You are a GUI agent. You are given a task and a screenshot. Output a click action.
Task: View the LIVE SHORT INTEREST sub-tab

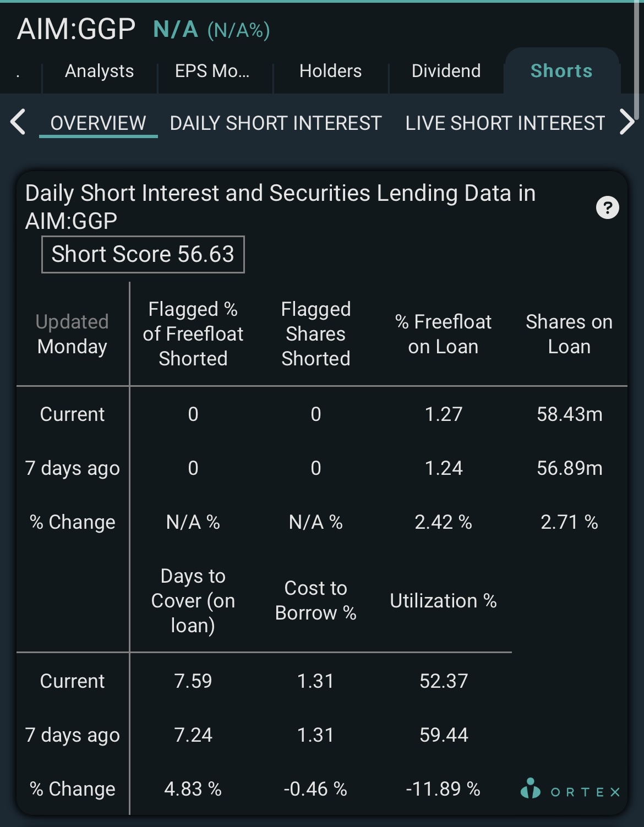[505, 123]
